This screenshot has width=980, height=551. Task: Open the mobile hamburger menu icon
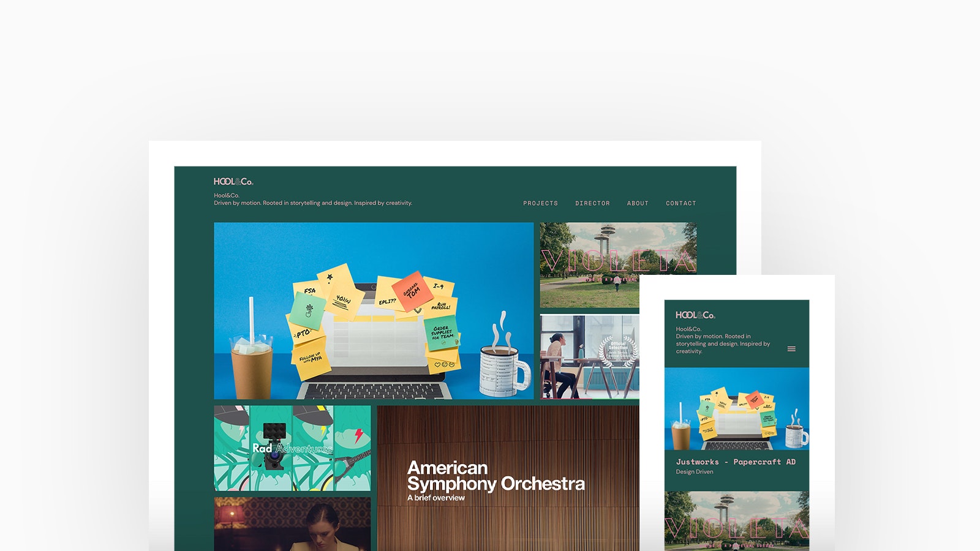[791, 349]
